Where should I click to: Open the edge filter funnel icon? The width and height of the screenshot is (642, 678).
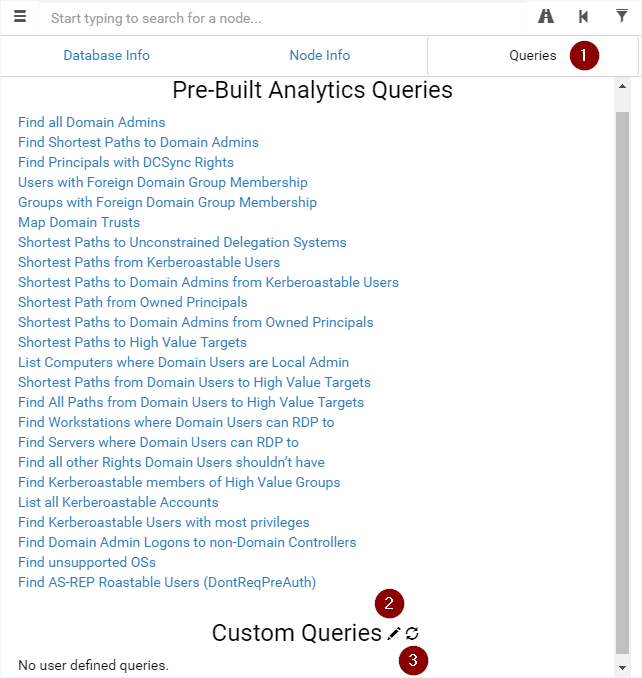[x=622, y=16]
